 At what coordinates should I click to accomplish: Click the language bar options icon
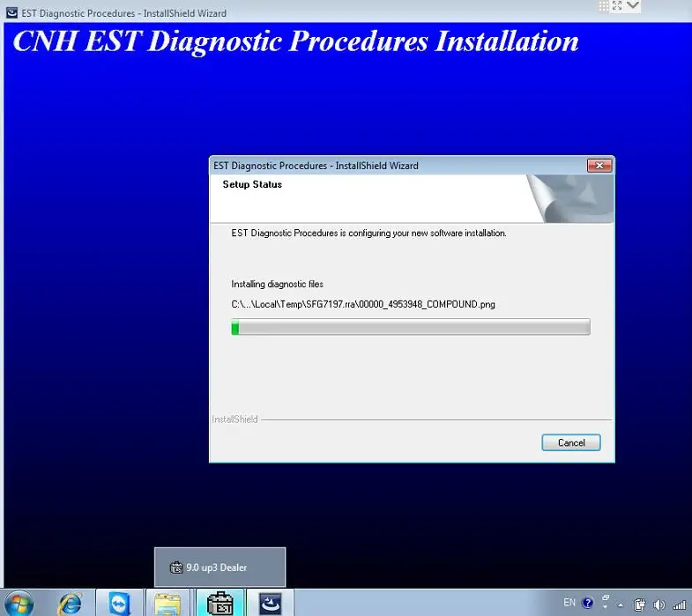pyautogui.click(x=606, y=601)
